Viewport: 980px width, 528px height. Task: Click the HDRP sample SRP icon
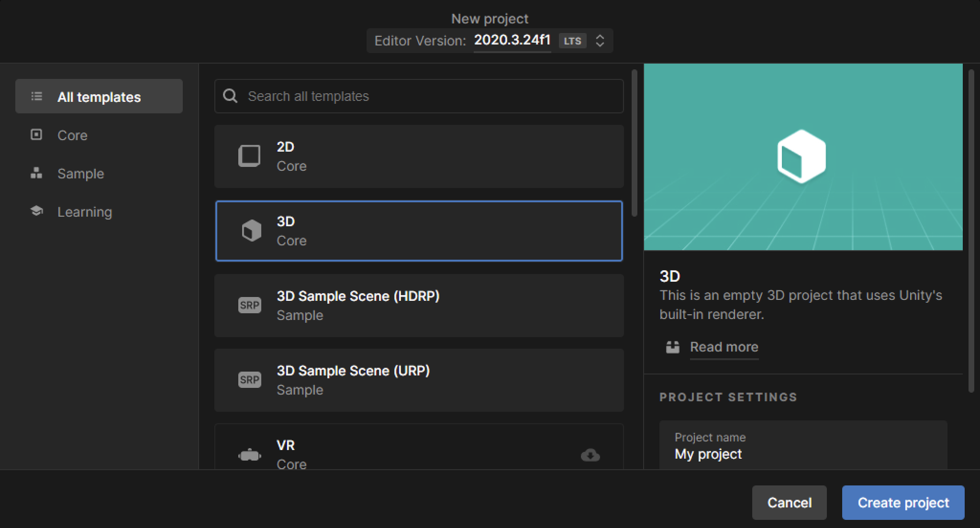(x=250, y=305)
